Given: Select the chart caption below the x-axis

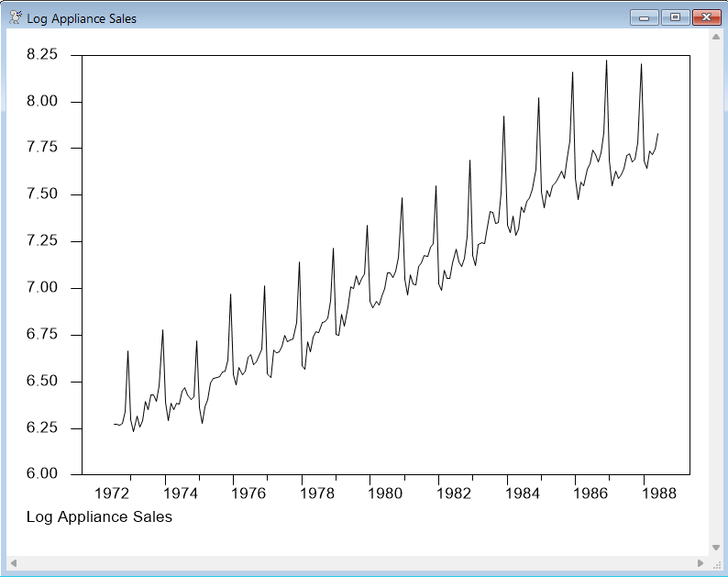Looking at the screenshot, I should pos(99,516).
